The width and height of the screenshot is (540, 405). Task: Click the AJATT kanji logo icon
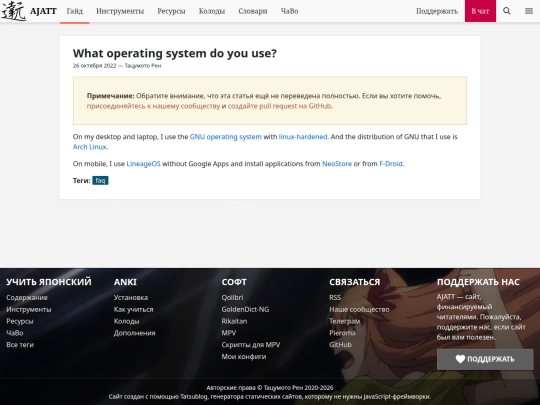click(13, 11)
